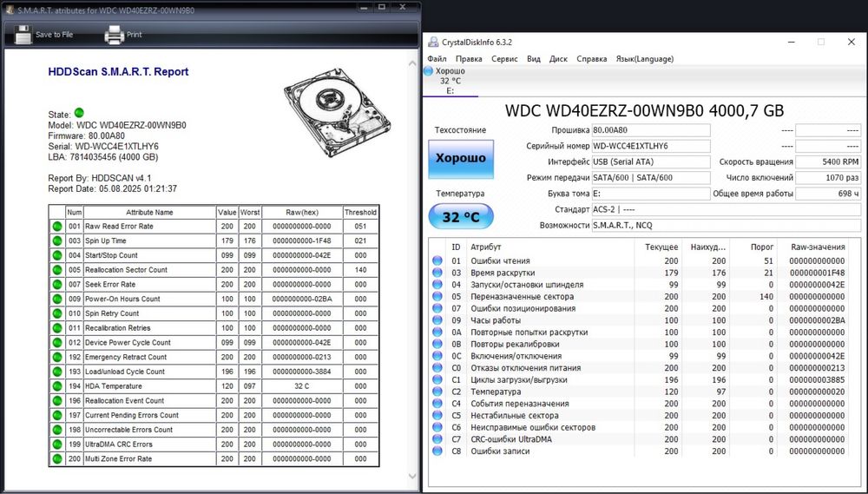Click the Атрибут column header

(485, 247)
